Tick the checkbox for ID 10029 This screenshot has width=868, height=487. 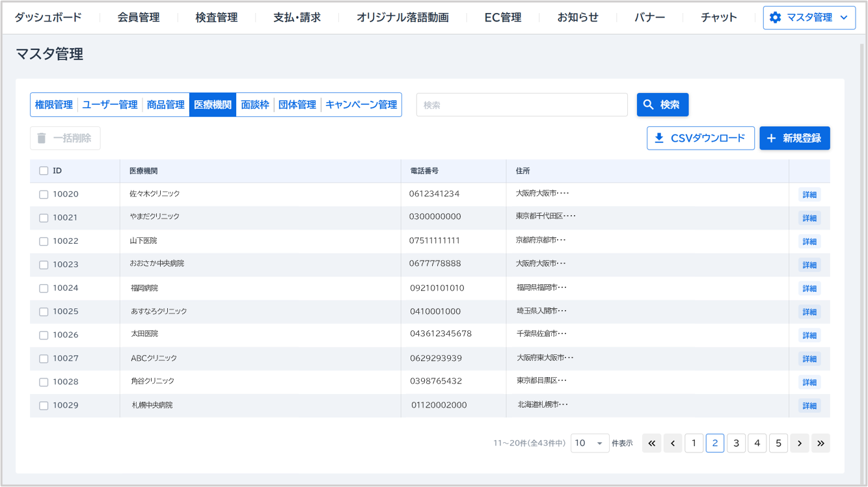(44, 406)
